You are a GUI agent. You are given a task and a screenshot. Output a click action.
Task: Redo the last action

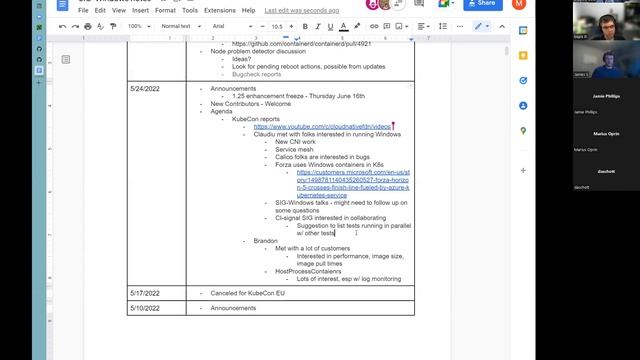pyautogui.click(x=75, y=27)
